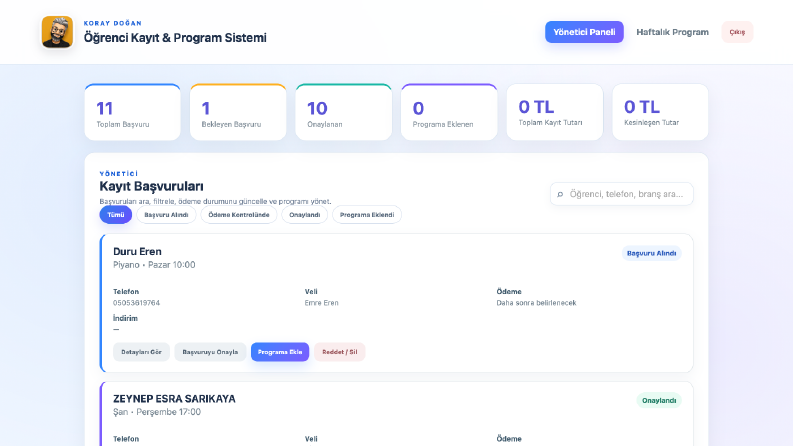
Task: Filter by Başvuru Alındı chip
Action: 166,215
